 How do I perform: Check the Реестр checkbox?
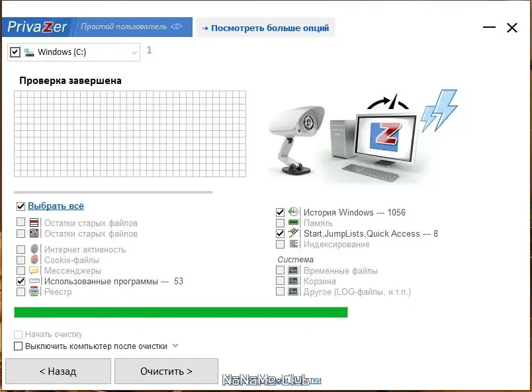(x=21, y=292)
